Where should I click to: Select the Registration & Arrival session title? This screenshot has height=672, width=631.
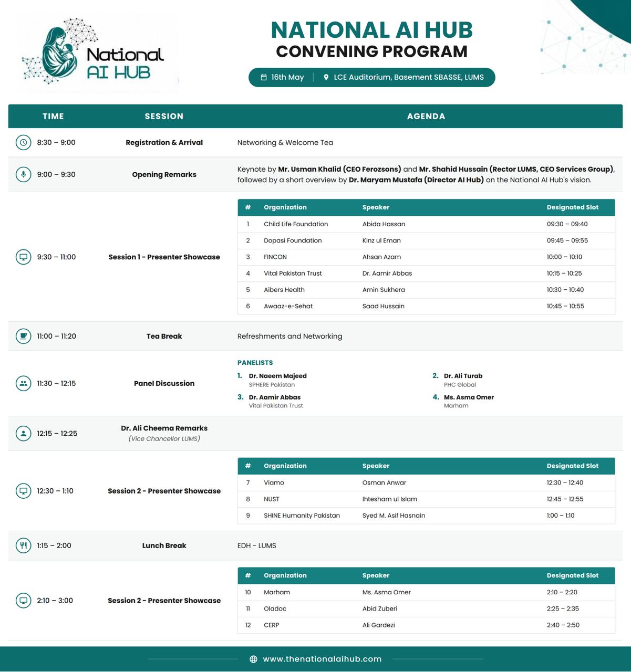click(x=164, y=142)
